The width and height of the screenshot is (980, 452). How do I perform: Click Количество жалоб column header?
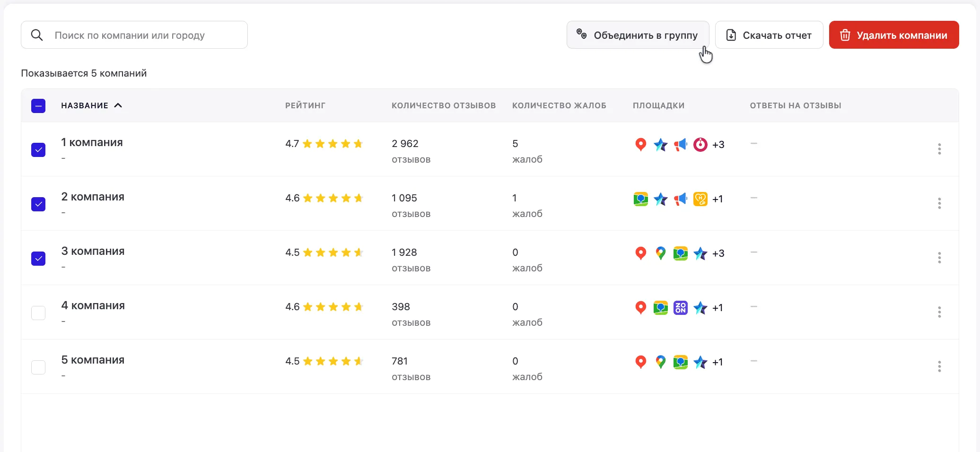[x=559, y=105]
